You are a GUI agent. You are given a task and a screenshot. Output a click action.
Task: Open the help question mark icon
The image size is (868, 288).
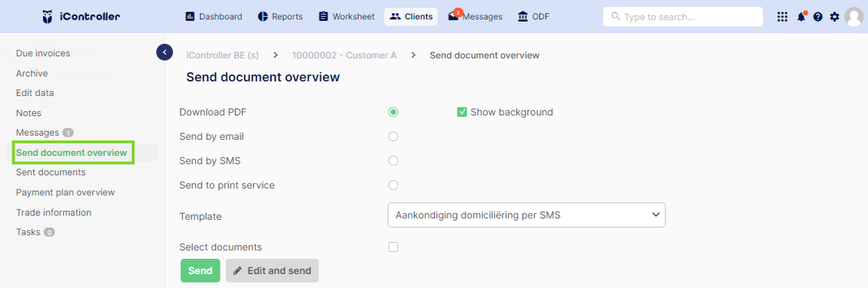(x=818, y=17)
